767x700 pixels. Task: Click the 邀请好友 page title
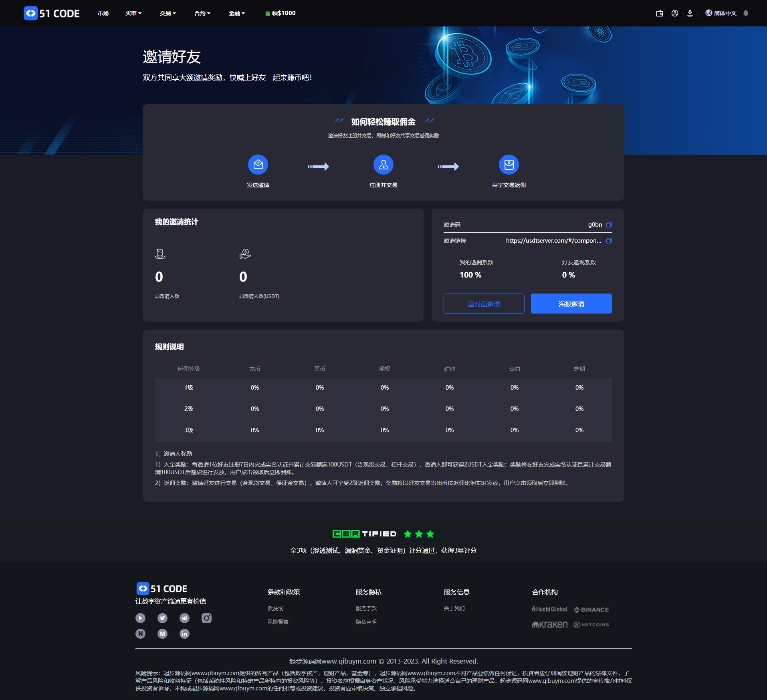point(172,57)
